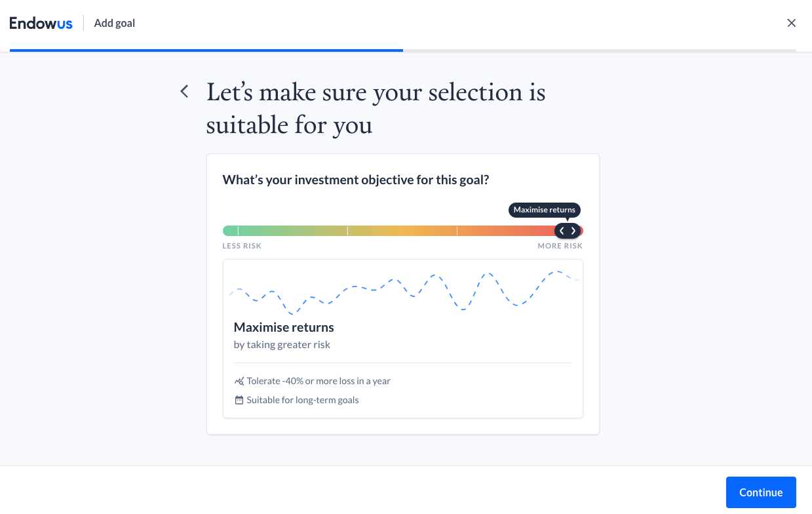Click the middle tick on risk slider
This screenshot has width=812, height=514.
click(x=347, y=231)
